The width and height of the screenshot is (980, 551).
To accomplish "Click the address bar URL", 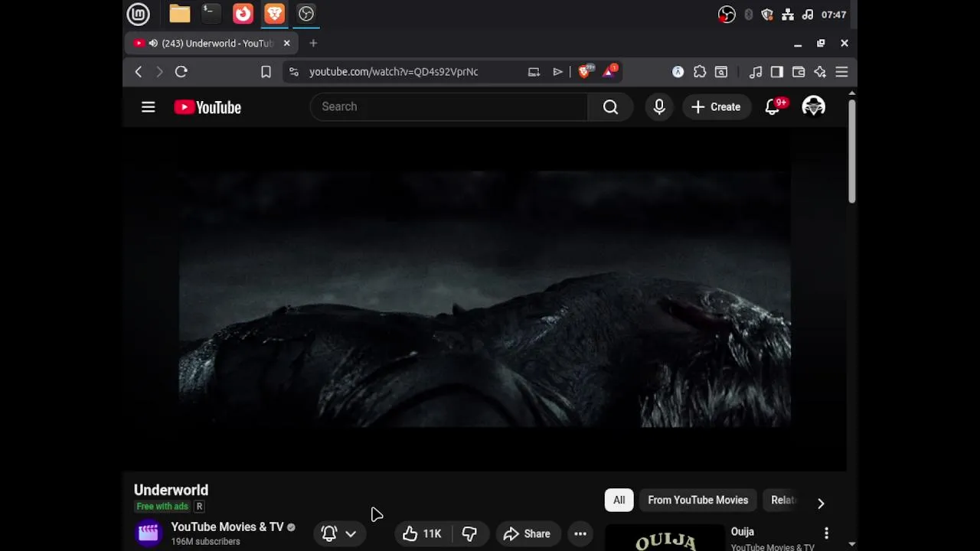I will 394,72.
